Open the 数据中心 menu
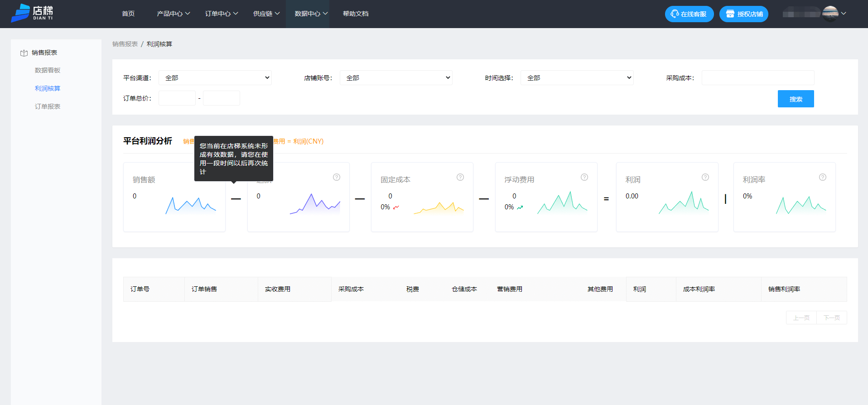The image size is (868, 405). click(x=311, y=14)
